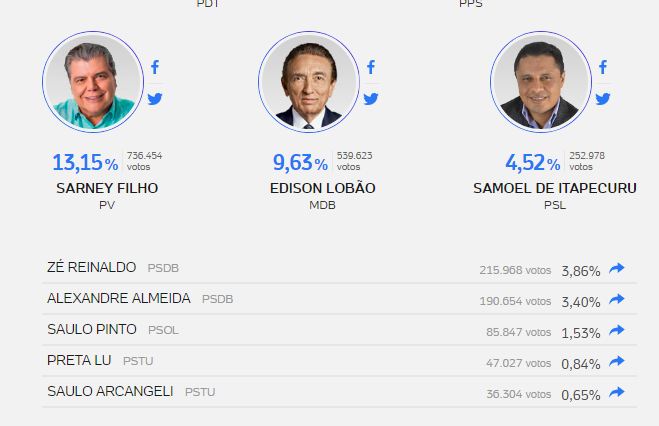The height and width of the screenshot is (426, 659).
Task: Click the SAMOEL DE ITAPECURU name
Action: click(x=555, y=187)
